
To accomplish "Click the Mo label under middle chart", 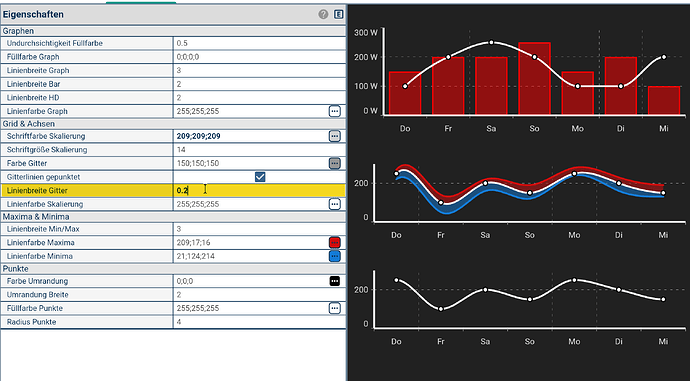I will 574,235.
